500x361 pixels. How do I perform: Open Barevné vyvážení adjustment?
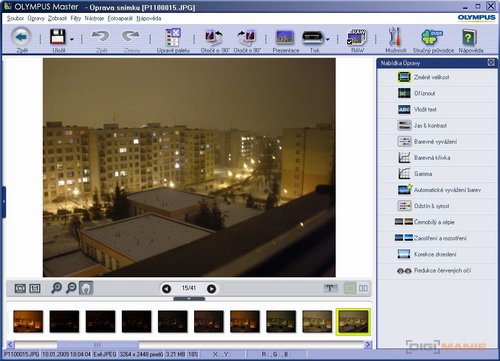click(x=437, y=142)
